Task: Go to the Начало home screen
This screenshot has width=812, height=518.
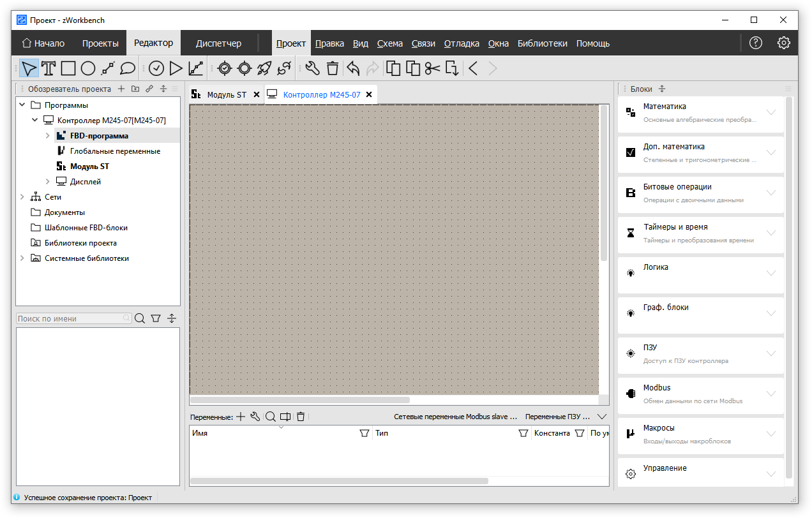Action: 43,43
